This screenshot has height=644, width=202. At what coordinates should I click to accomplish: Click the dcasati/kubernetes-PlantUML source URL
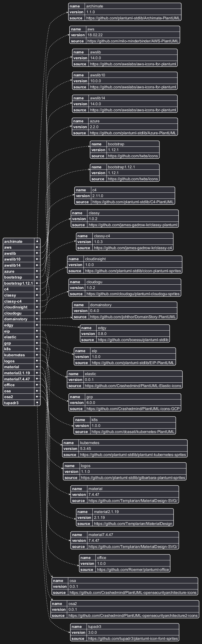click(x=133, y=432)
